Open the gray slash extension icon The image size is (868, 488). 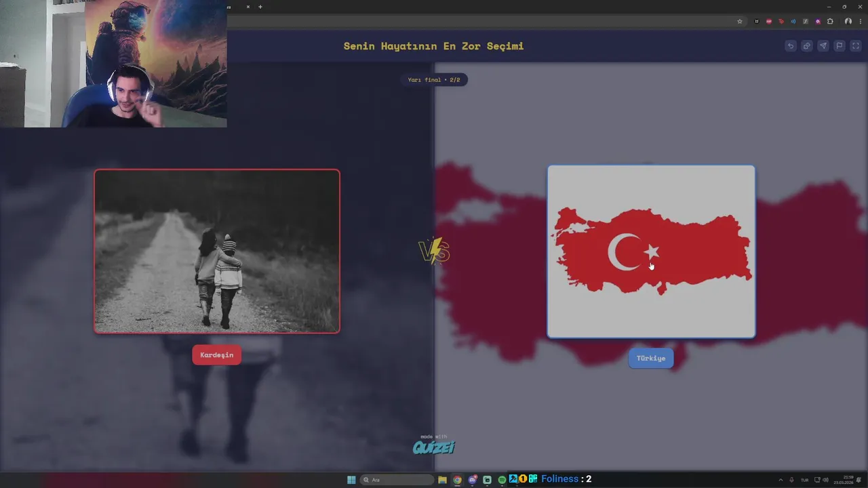806,21
